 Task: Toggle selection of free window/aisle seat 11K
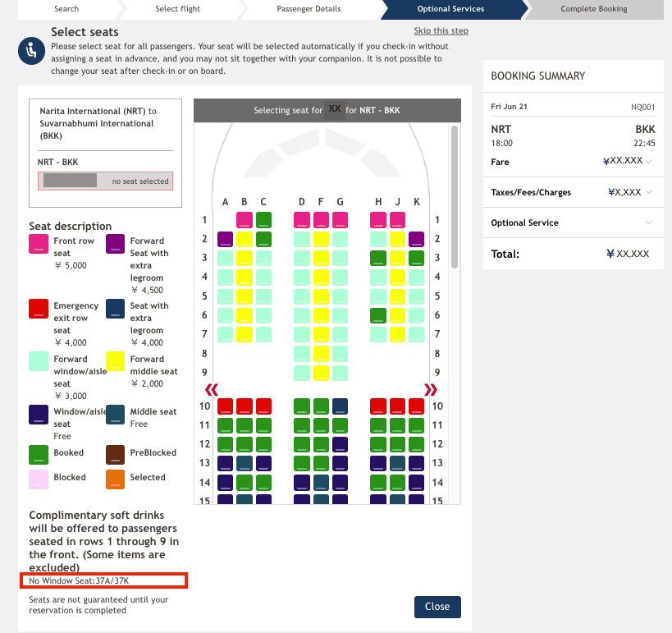point(417,425)
